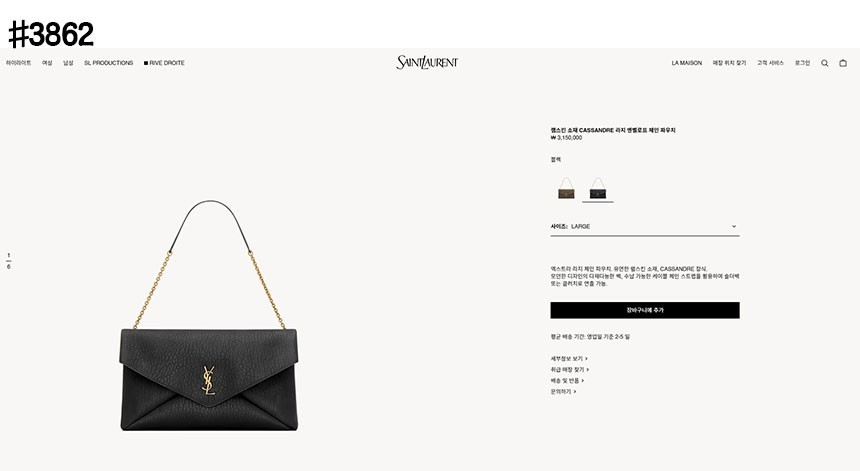
Task: Open LA MAISON navigation link
Action: coord(687,63)
